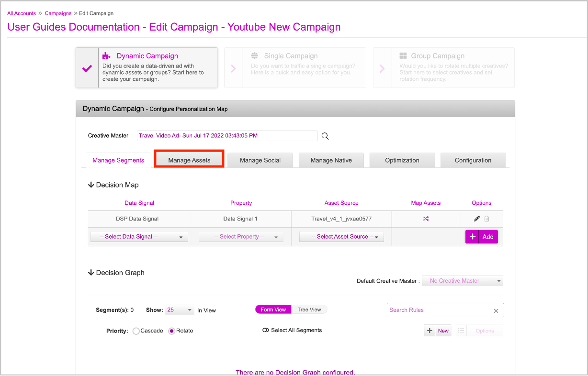The image size is (588, 376).
Task: Click the Dynamic Campaign puzzle icon
Action: click(106, 56)
